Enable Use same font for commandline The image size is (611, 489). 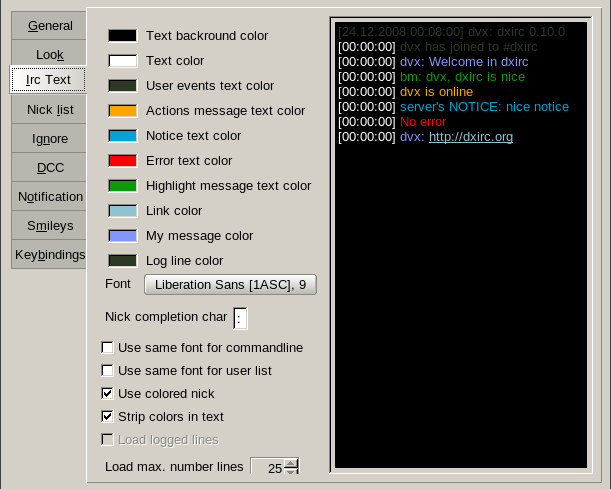pyautogui.click(x=107, y=348)
